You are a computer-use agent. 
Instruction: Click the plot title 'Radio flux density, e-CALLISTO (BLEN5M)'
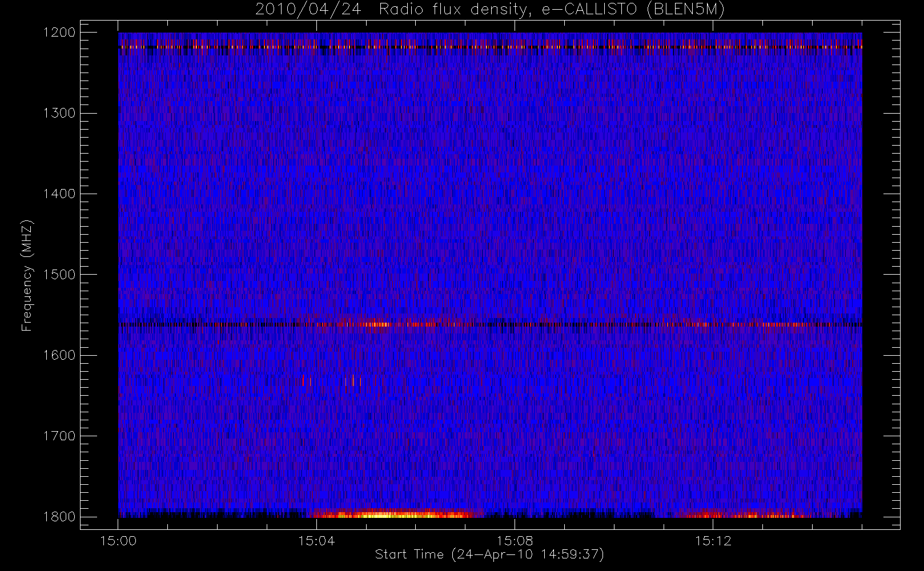[552, 9]
